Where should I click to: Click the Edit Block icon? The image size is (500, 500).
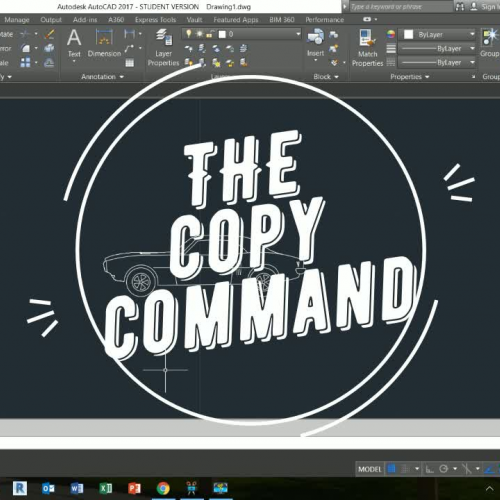pyautogui.click(x=333, y=49)
